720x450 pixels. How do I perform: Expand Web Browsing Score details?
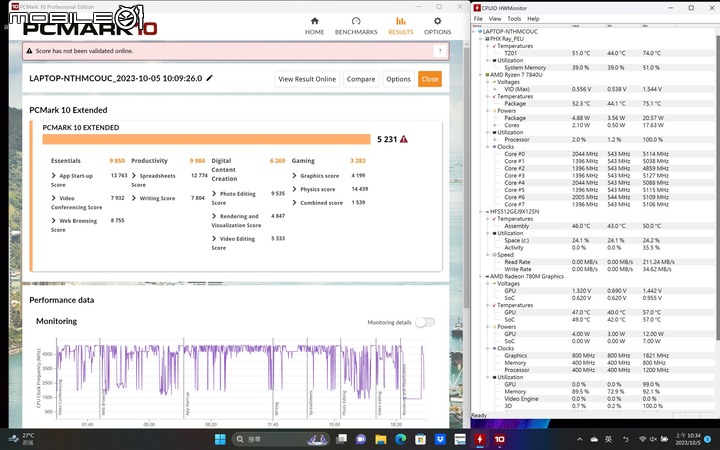(53, 220)
